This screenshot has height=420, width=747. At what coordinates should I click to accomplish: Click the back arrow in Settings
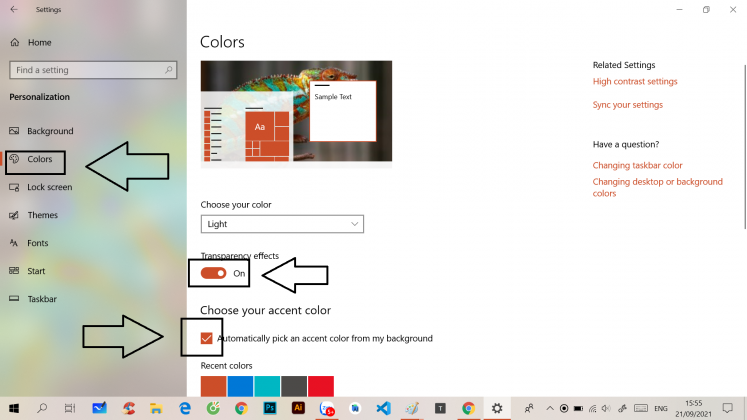[x=14, y=10]
